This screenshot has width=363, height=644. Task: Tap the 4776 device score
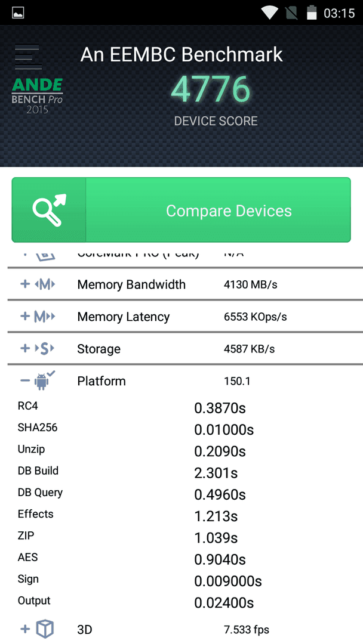[x=211, y=89]
